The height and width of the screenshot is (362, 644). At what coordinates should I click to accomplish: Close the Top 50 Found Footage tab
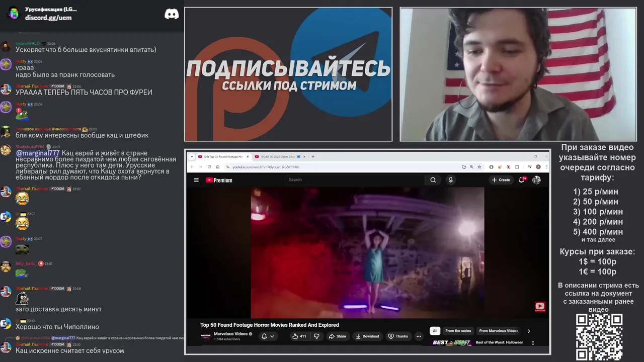click(x=247, y=156)
